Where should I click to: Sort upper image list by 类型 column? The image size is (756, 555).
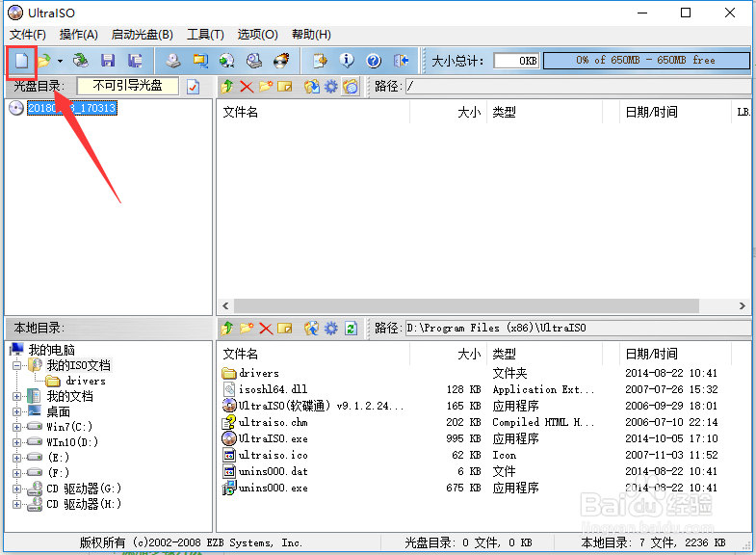coord(545,113)
